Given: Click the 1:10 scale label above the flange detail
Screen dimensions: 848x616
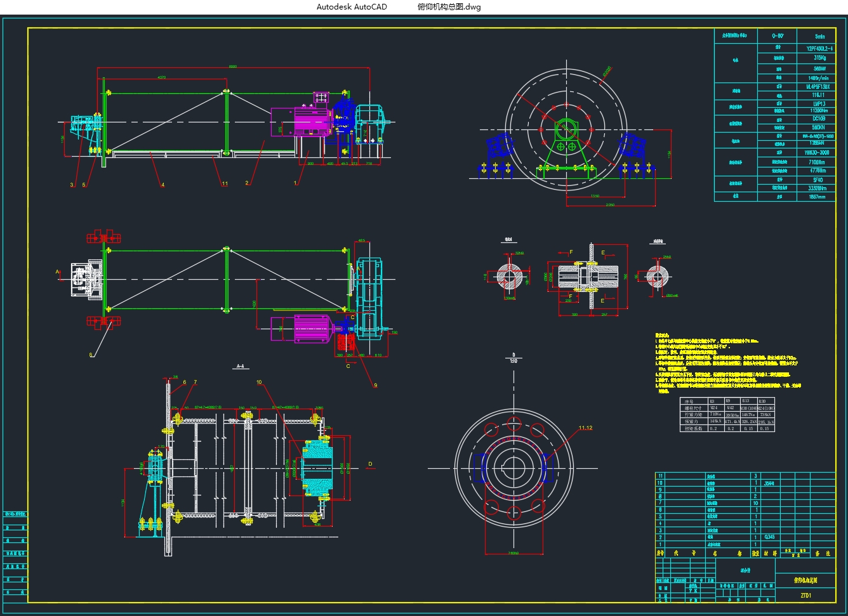Looking at the screenshot, I should 513,361.
